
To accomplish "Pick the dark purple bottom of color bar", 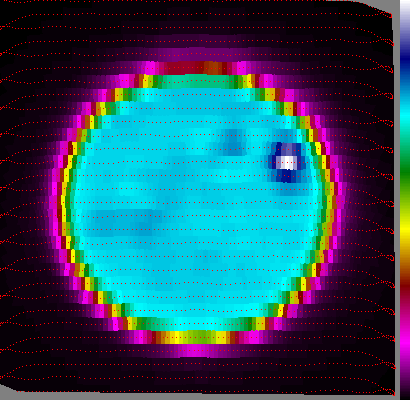I will coord(405,383).
